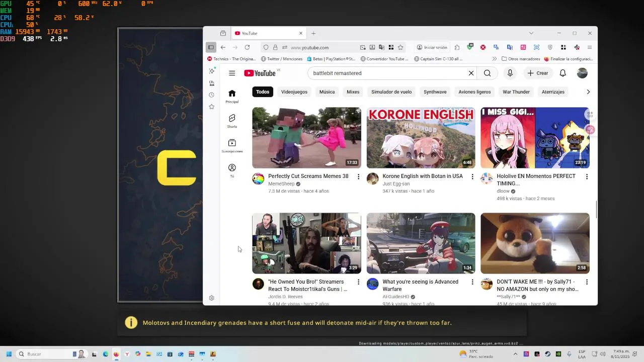Expand the list all tabs chevron
The image size is (644, 362).
[531, 33]
